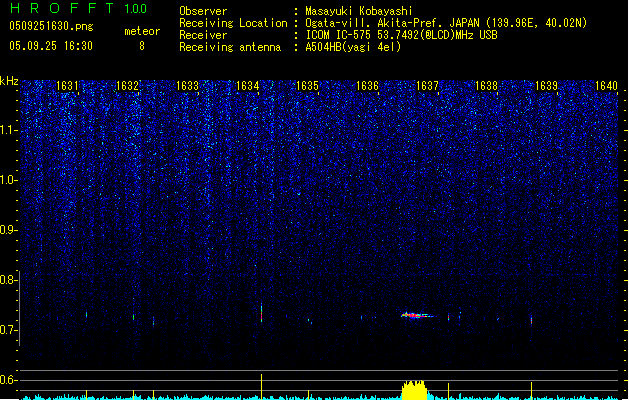Click time marker 1635

[x=307, y=86]
